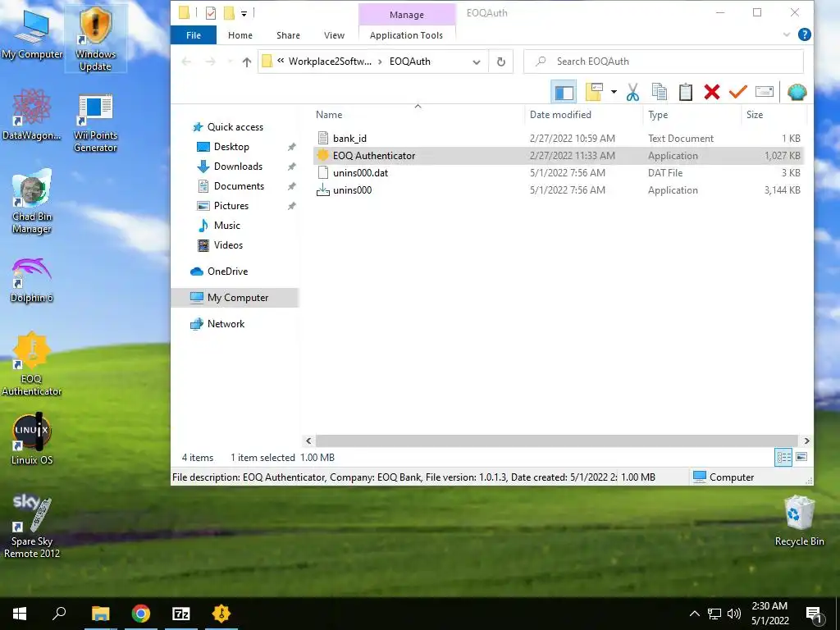Select My Computer in the navigation pane
Viewport: 840px width, 630px height.
tap(235, 297)
